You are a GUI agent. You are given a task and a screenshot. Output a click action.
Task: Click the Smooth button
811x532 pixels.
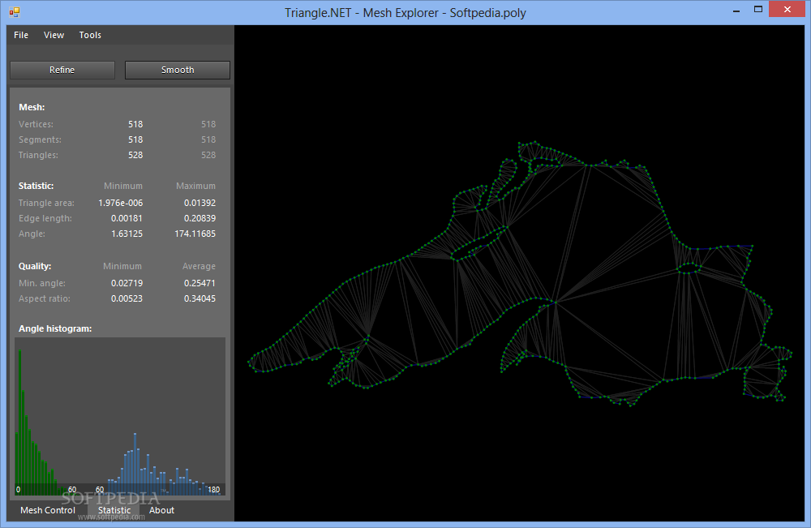point(178,70)
